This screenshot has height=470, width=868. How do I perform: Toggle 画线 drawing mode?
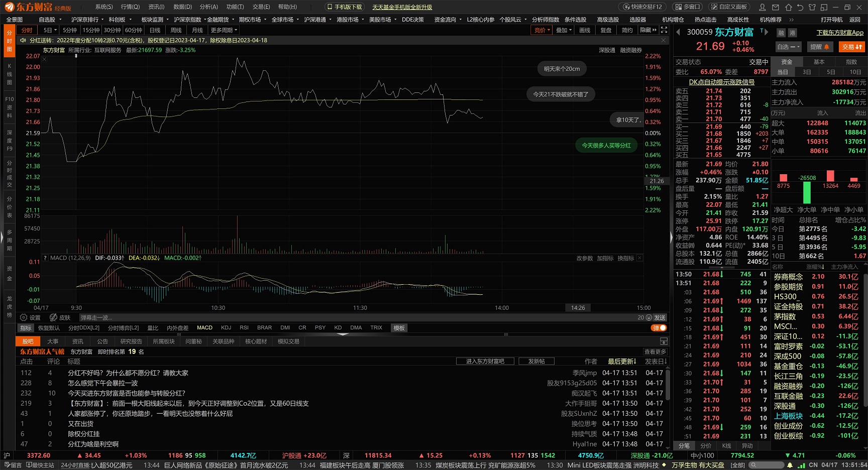(x=585, y=30)
